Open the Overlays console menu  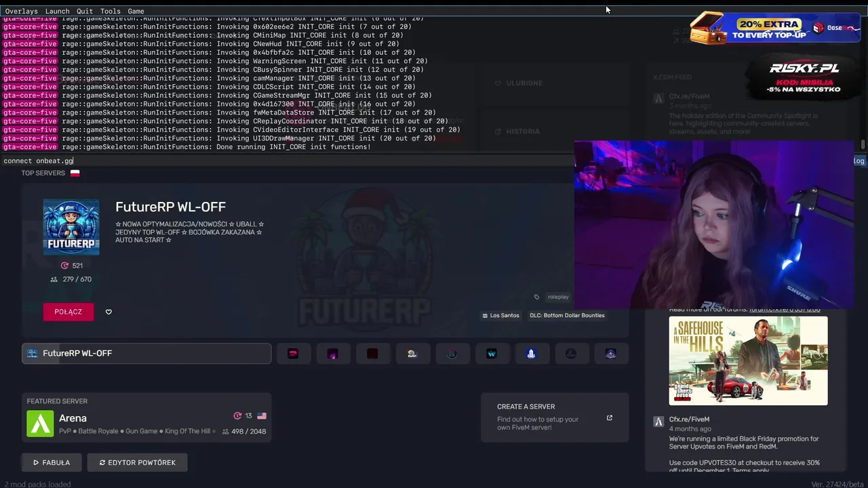click(x=21, y=11)
